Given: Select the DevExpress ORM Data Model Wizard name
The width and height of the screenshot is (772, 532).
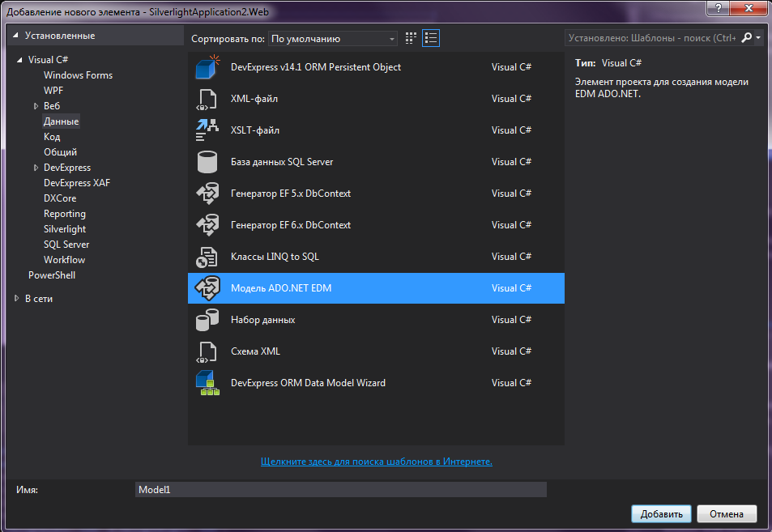Looking at the screenshot, I should click(x=308, y=383).
